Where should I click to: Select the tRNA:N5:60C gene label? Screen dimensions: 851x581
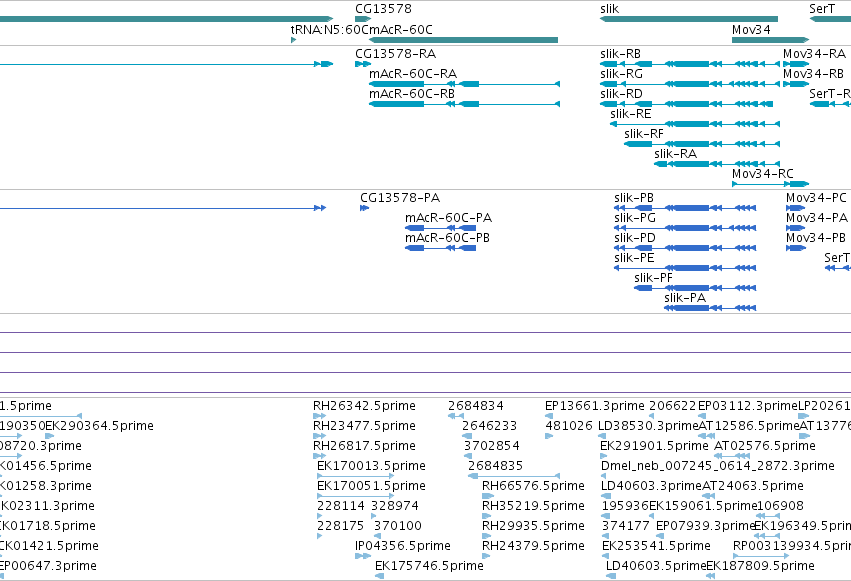[x=329, y=29]
